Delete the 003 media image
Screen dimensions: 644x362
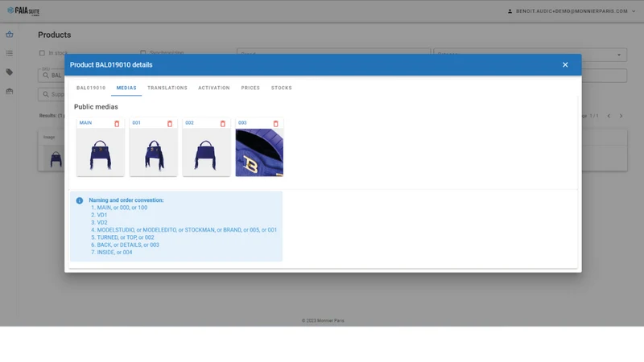(x=275, y=124)
